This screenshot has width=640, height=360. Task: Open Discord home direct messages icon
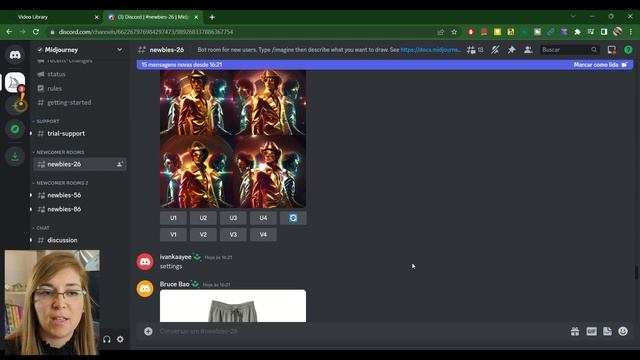tap(15, 55)
